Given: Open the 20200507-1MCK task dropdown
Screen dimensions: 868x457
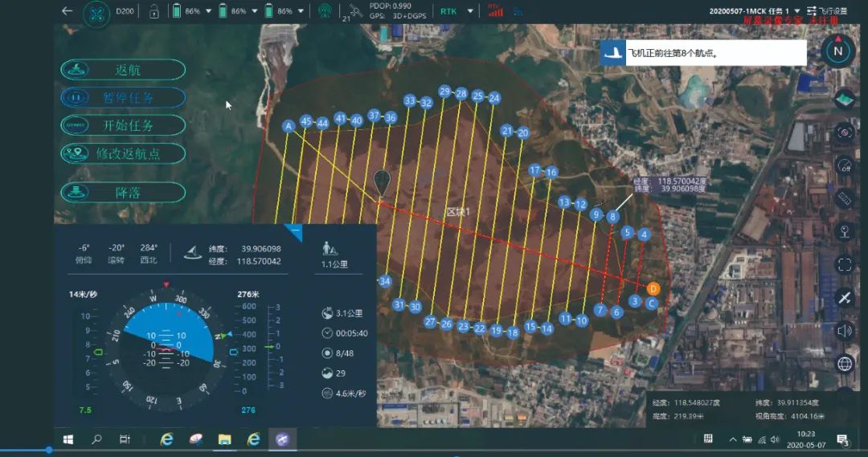Looking at the screenshot, I should pyautogui.click(x=797, y=10).
